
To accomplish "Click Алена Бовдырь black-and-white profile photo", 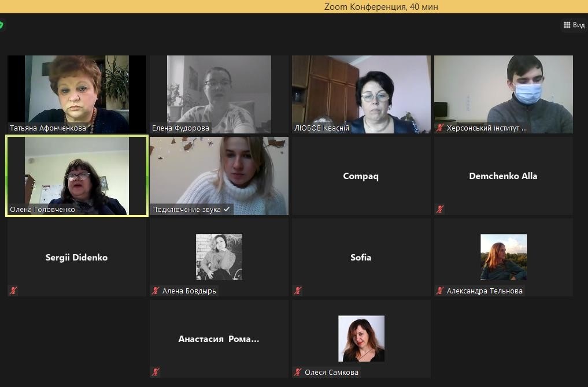I will (219, 257).
